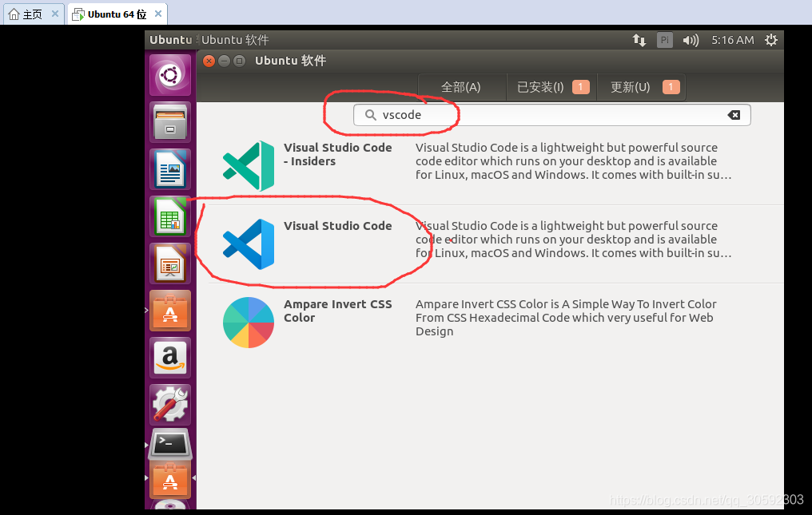Screen dimensions: 812x515
Task: Click the Ampare Invert CSS Color description
Action: click(x=566, y=317)
